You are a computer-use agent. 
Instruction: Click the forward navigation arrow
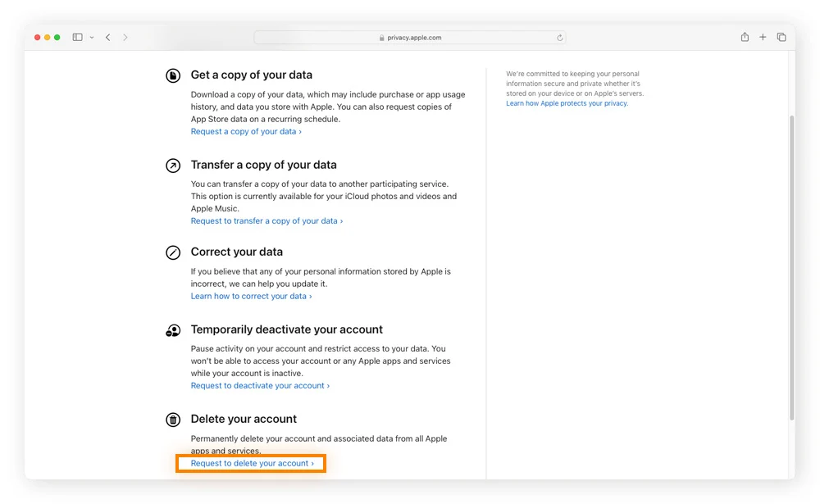[125, 38]
